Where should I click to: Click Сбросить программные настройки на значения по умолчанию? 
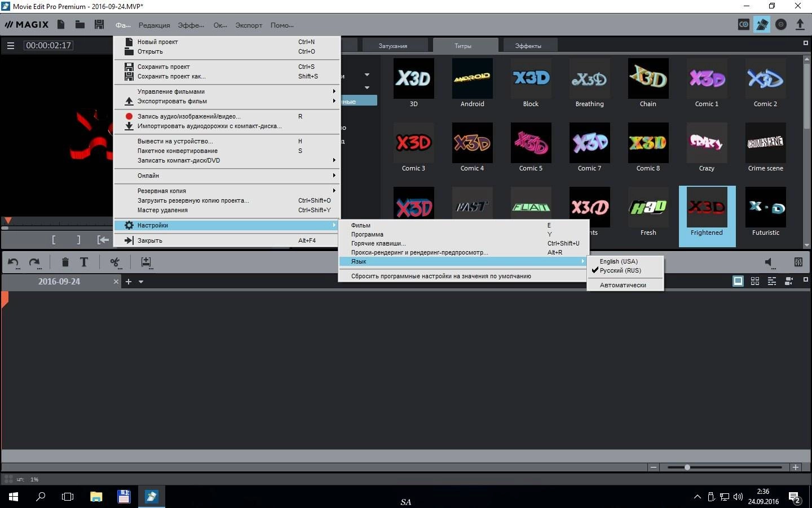point(462,276)
